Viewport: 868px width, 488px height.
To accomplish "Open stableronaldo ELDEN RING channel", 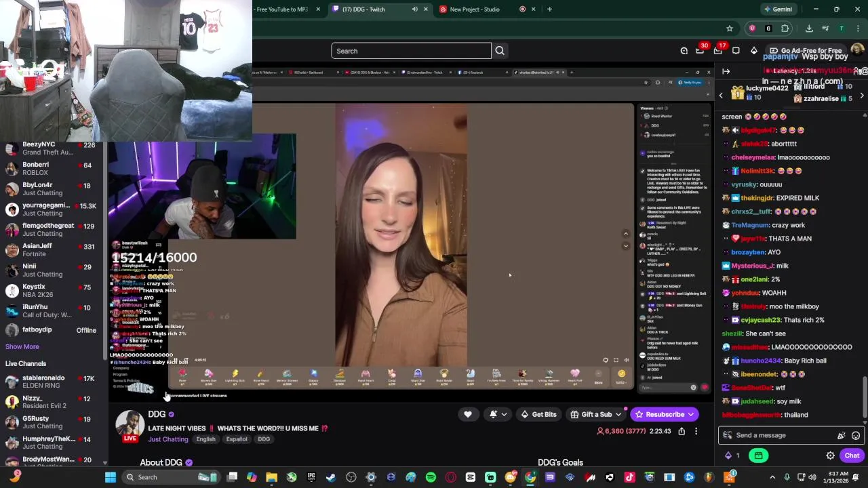I will pyautogui.click(x=51, y=382).
